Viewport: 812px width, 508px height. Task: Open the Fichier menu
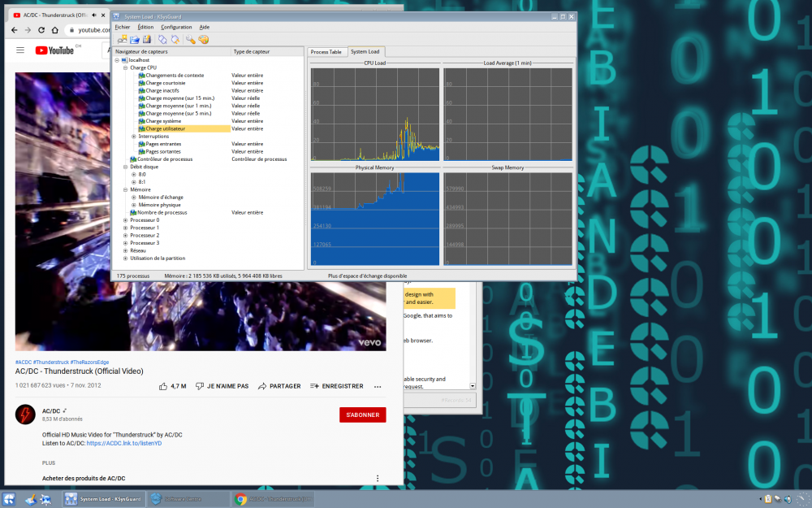(x=123, y=27)
